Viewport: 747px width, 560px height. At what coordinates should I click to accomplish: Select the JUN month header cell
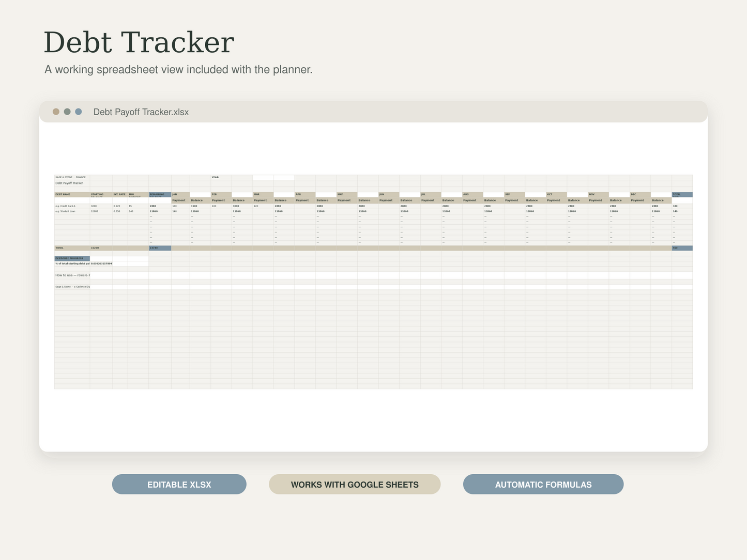click(x=388, y=195)
